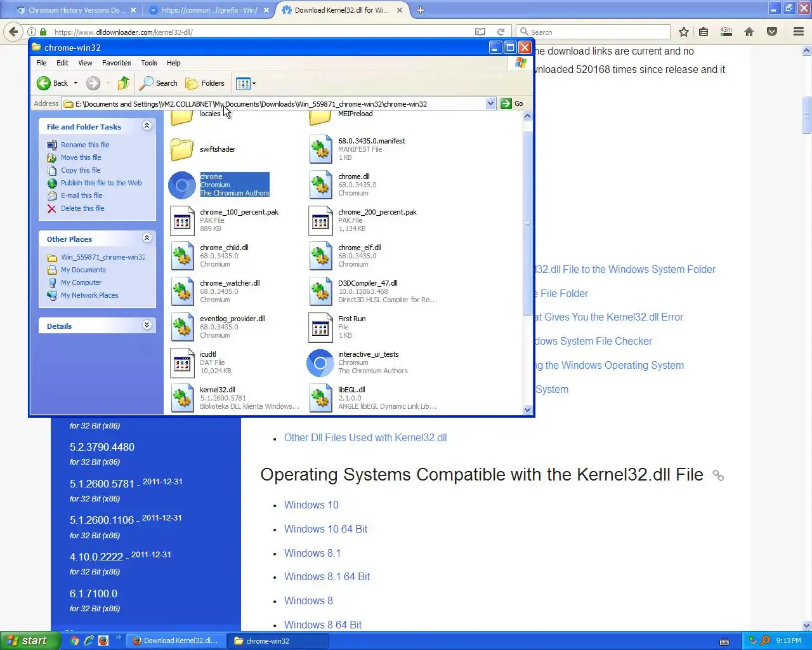Select the swiftshader folder icon
The width and height of the screenshot is (812, 650).
[182, 150]
